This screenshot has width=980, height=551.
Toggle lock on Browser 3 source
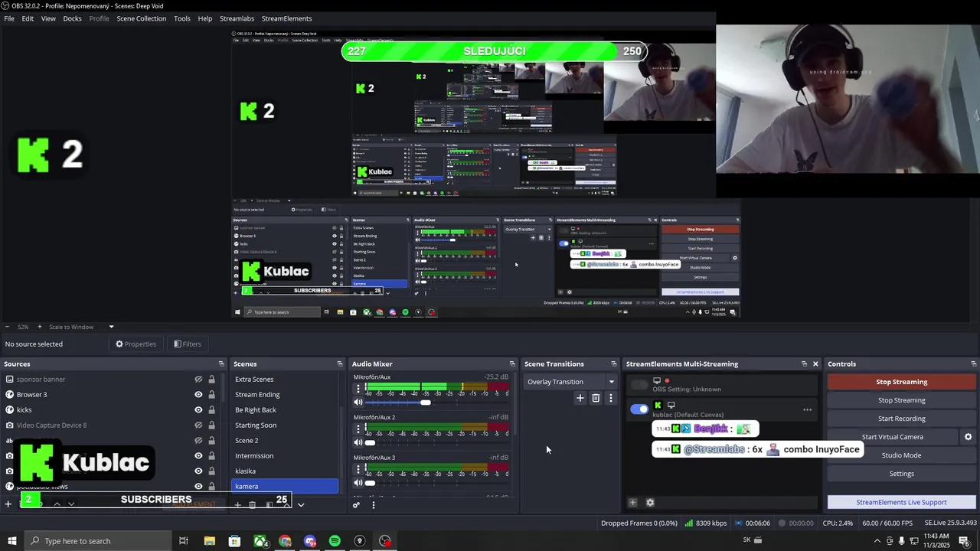click(x=212, y=395)
